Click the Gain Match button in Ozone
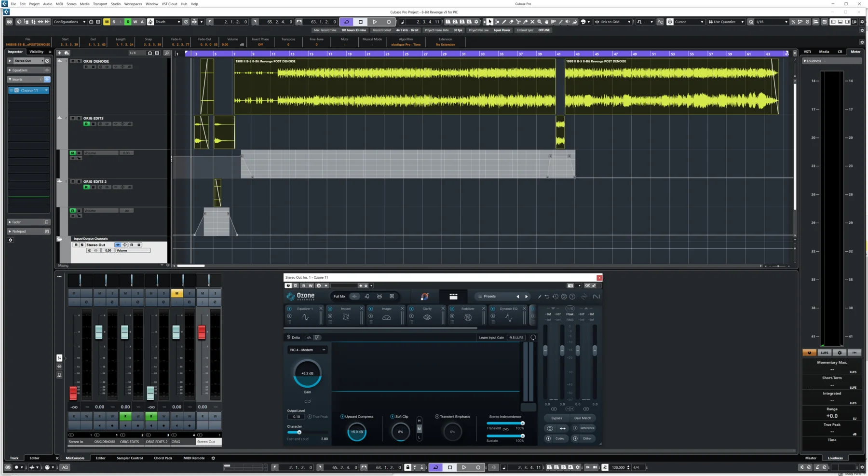Image resolution: width=868 pixels, height=476 pixels. [x=583, y=418]
